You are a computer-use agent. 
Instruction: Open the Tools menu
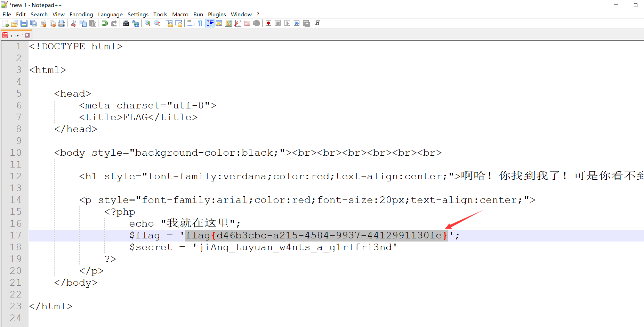tap(160, 14)
